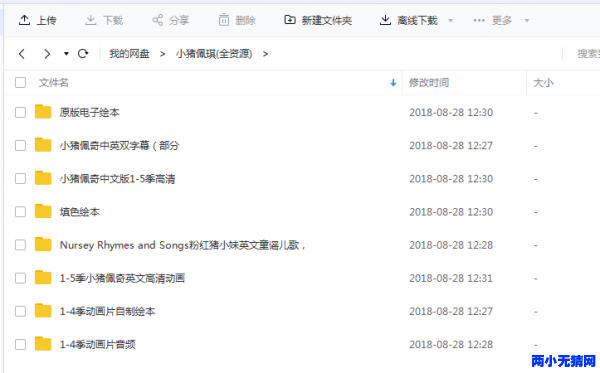This screenshot has height=373, width=600.
Task: Refresh the folder listing
Action: point(83,54)
